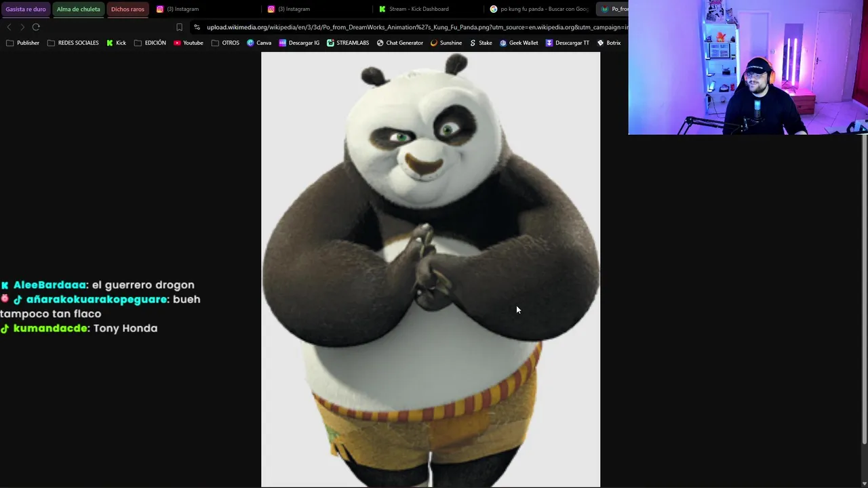The height and width of the screenshot is (488, 868).
Task: Expand the EDICIÓN bookmark folder
Action: [x=150, y=43]
